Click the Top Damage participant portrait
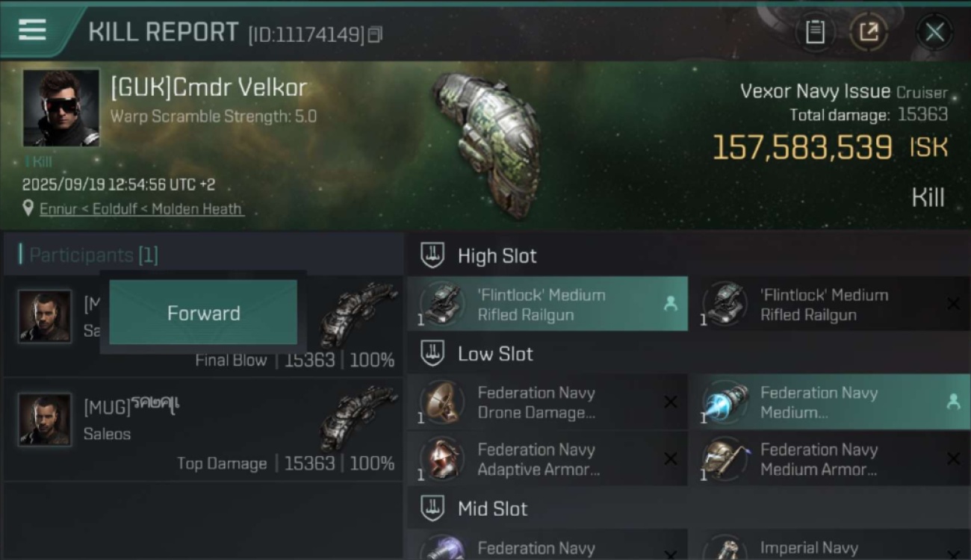Viewport: 971px width, 560px height. click(x=45, y=420)
